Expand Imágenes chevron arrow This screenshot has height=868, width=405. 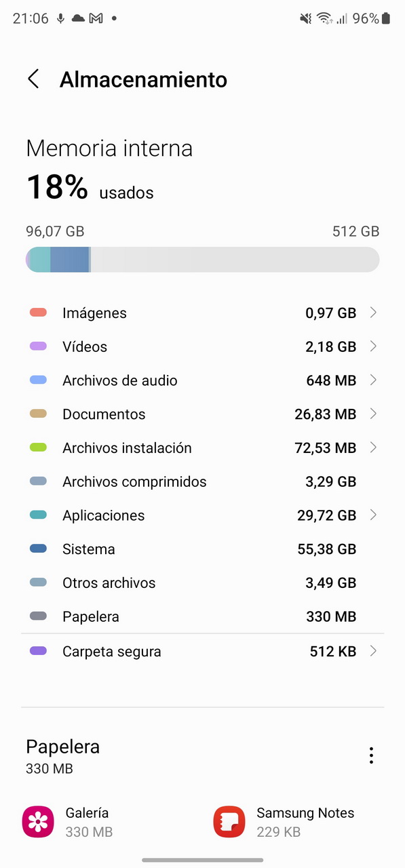click(x=373, y=313)
